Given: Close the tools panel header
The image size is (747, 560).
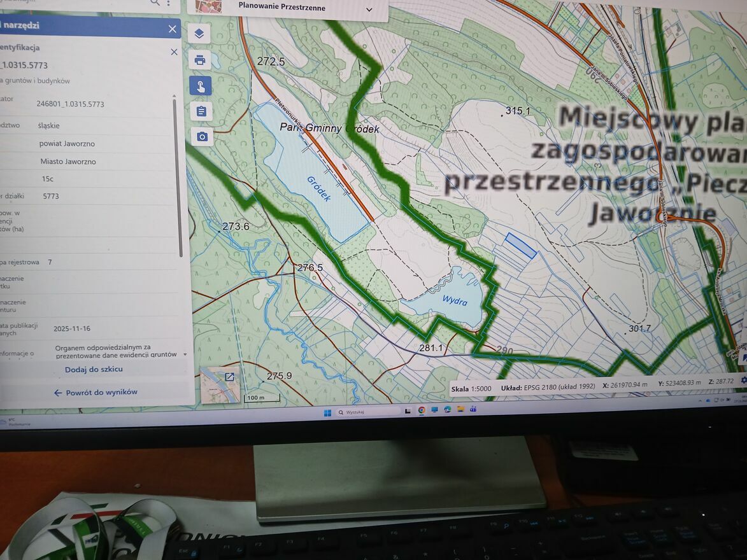Looking at the screenshot, I should [x=172, y=29].
